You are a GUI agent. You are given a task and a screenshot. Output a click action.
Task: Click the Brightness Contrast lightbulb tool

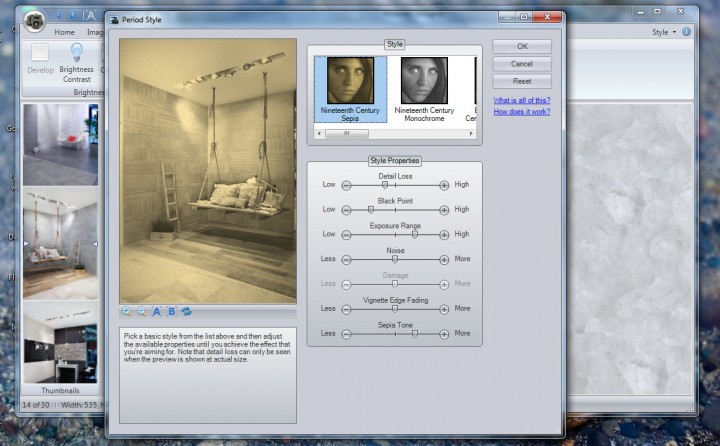pos(76,63)
